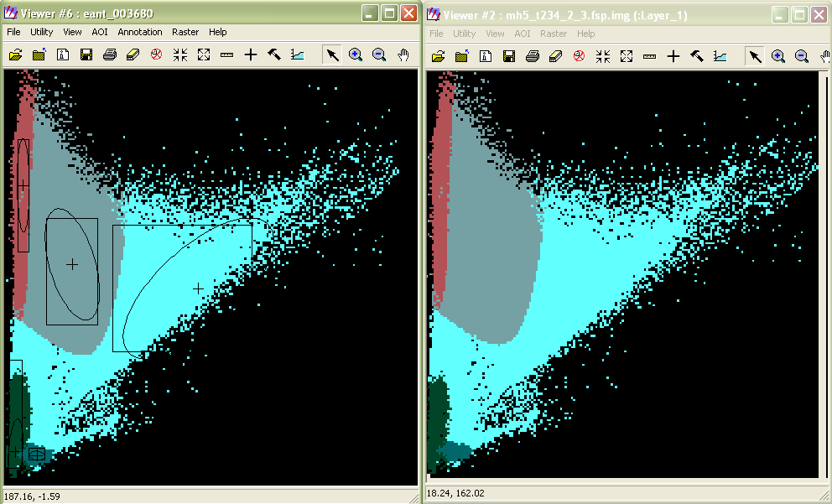This screenshot has width=832, height=504.
Task: Open Utility menu in Viewer #6
Action: [x=41, y=32]
